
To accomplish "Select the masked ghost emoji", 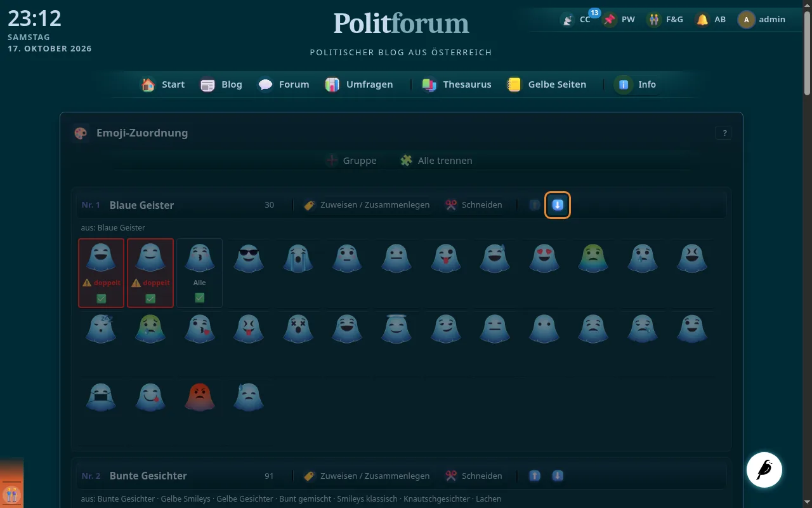I will 101,396.
